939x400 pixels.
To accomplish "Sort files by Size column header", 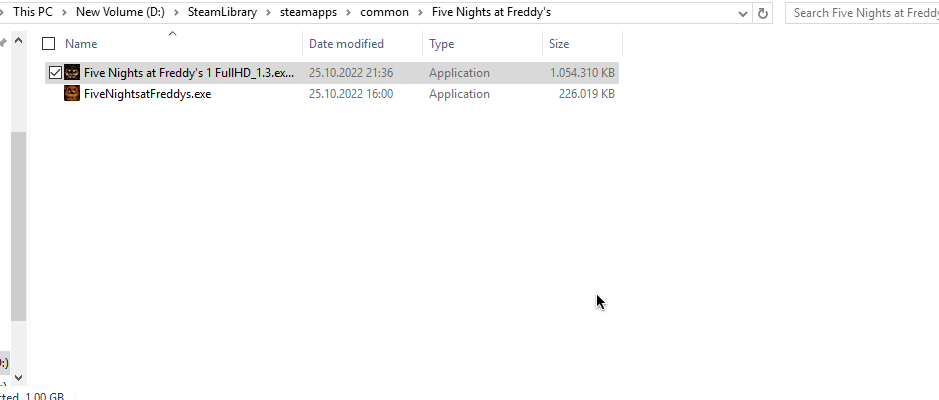I will coord(559,44).
